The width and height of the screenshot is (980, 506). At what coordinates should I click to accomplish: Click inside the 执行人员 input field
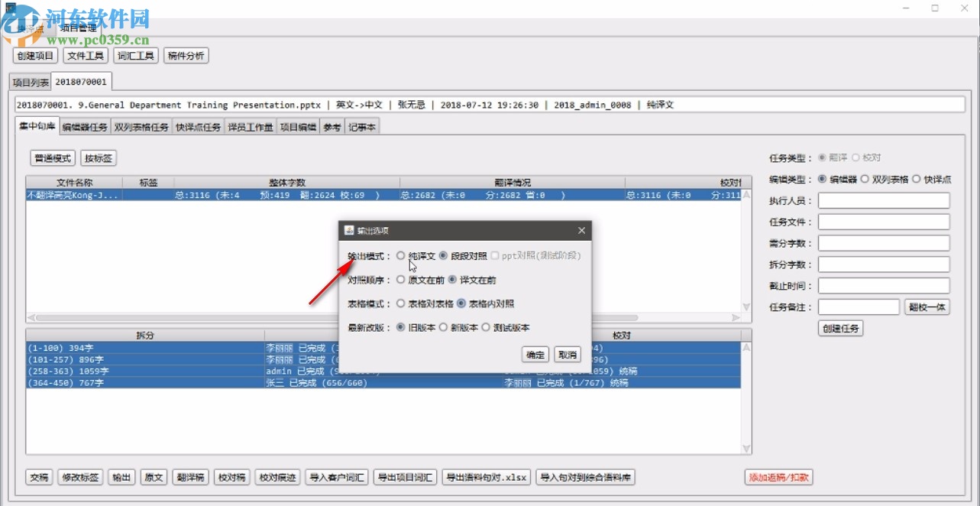tap(883, 200)
